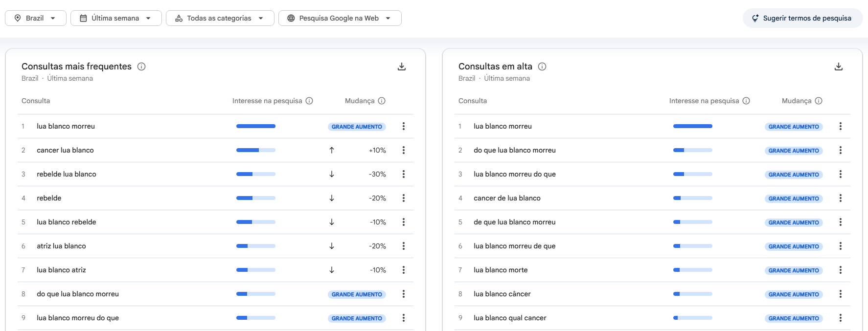Open 'lua blanco morreu de que' query
The image size is (868, 331).
tap(515, 246)
